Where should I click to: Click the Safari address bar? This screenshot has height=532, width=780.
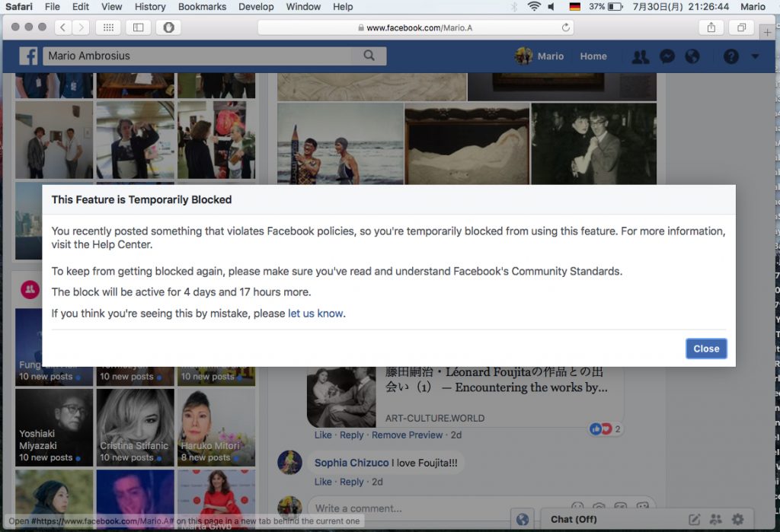tap(415, 27)
